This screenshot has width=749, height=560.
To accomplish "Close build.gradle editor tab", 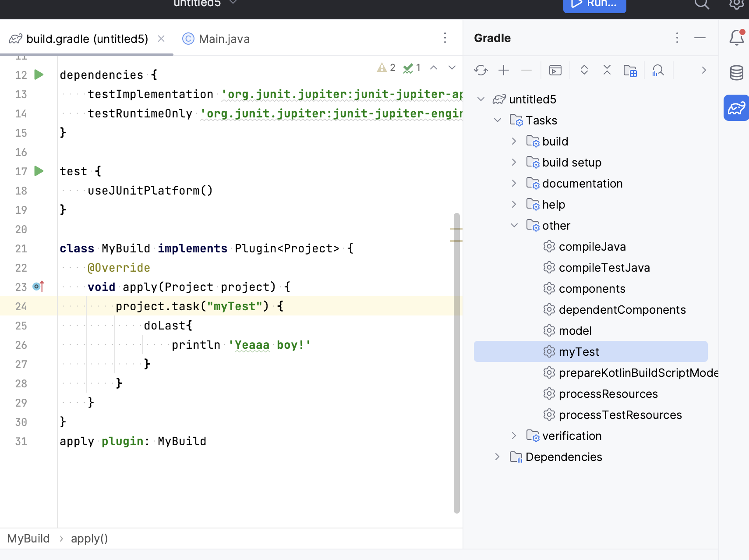I will coord(161,39).
